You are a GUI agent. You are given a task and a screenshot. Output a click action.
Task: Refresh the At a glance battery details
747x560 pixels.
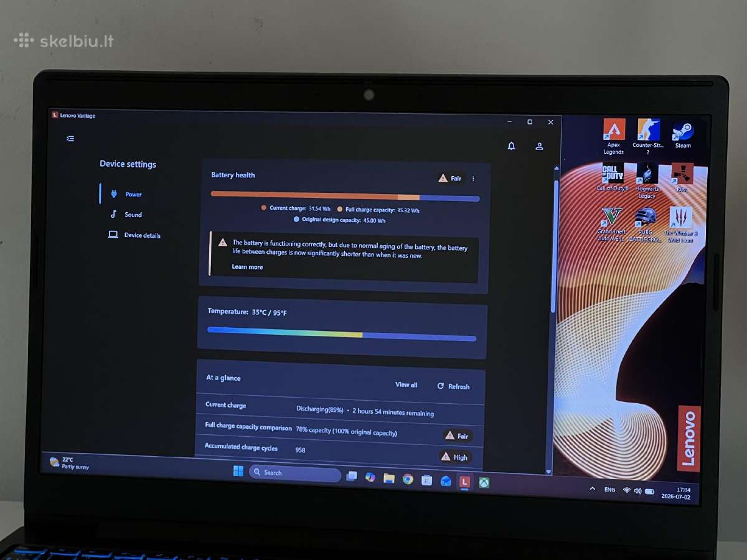453,386
